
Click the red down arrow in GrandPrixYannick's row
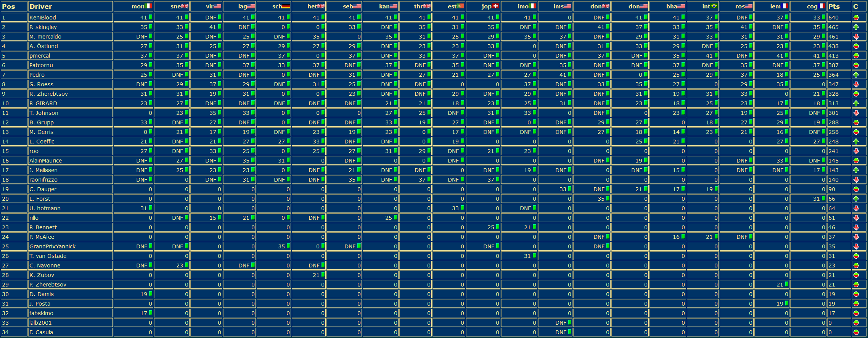tap(856, 246)
